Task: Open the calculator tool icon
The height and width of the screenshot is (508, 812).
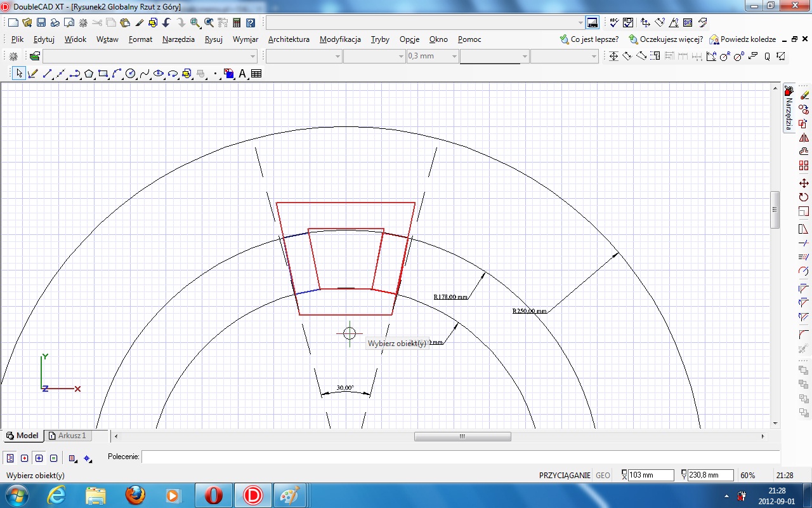Action: [x=237, y=23]
